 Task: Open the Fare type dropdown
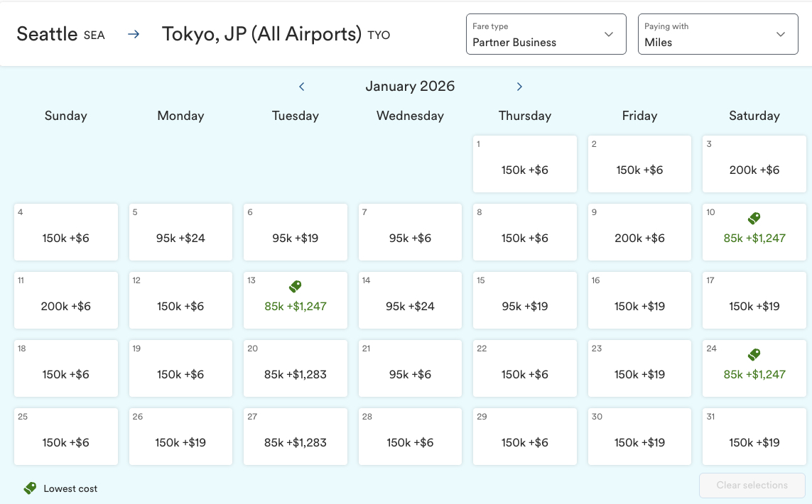point(546,33)
